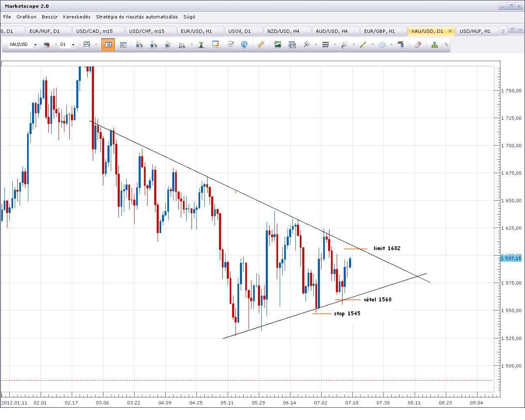Viewport: 525px width, 420px height.
Task: Toggle the second panel view button
Action: click(x=123, y=44)
